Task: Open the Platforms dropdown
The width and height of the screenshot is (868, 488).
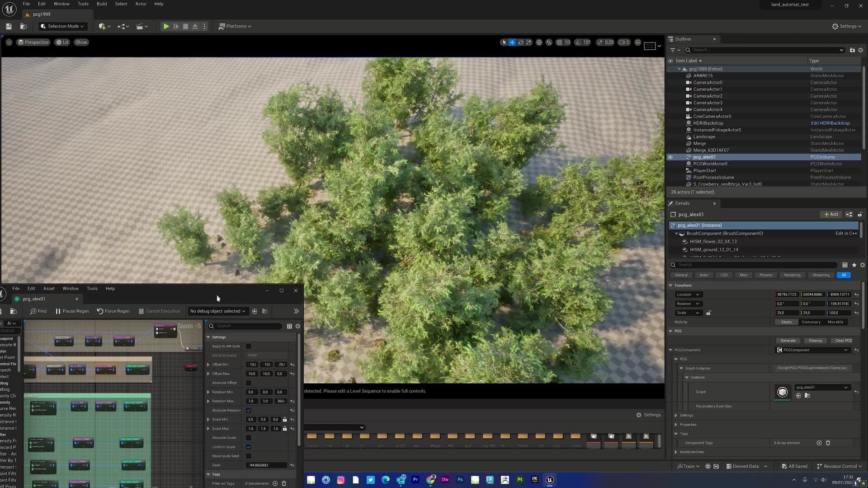Action: click(235, 26)
